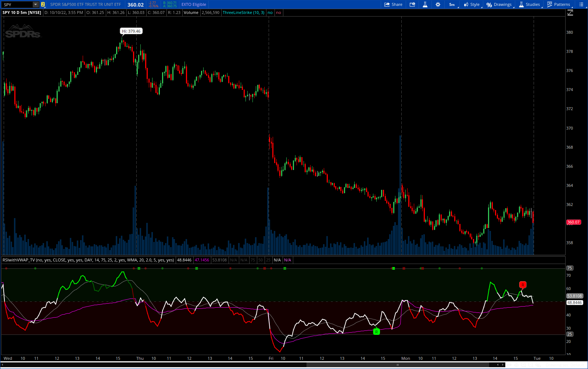The image size is (588, 369).
Task: Click the horizontal chart scrollbar thumb
Action: pos(398,365)
